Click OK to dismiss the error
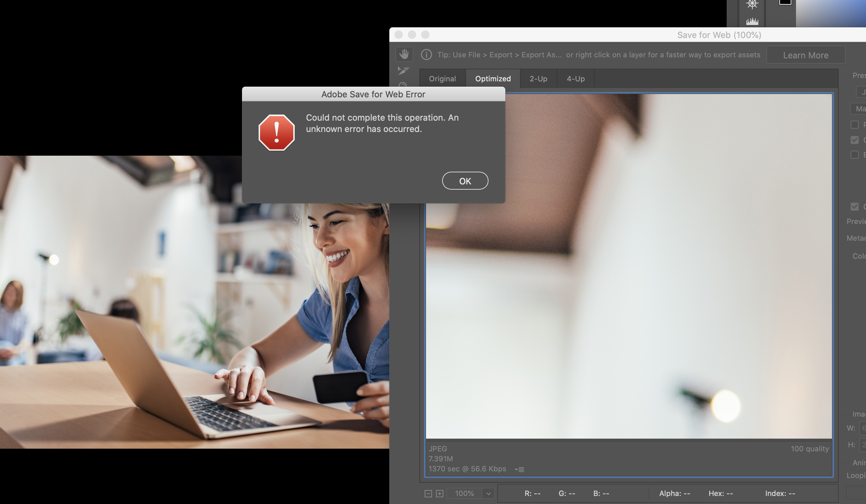 coord(465,181)
